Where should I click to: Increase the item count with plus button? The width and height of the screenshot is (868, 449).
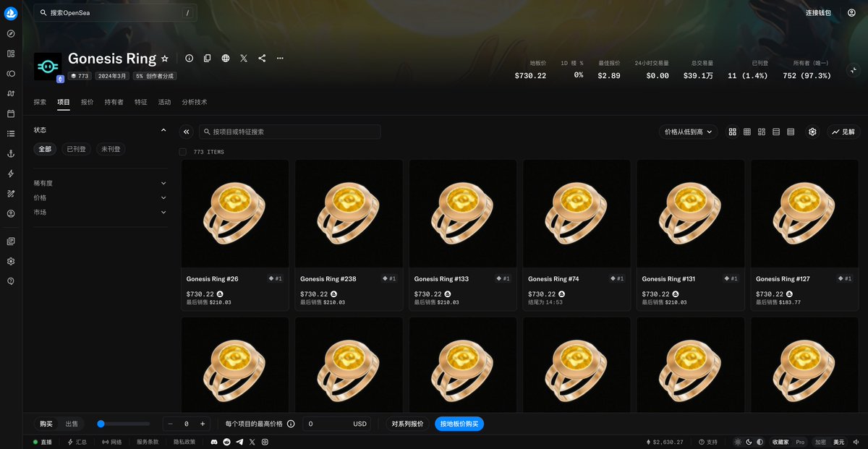[203, 424]
